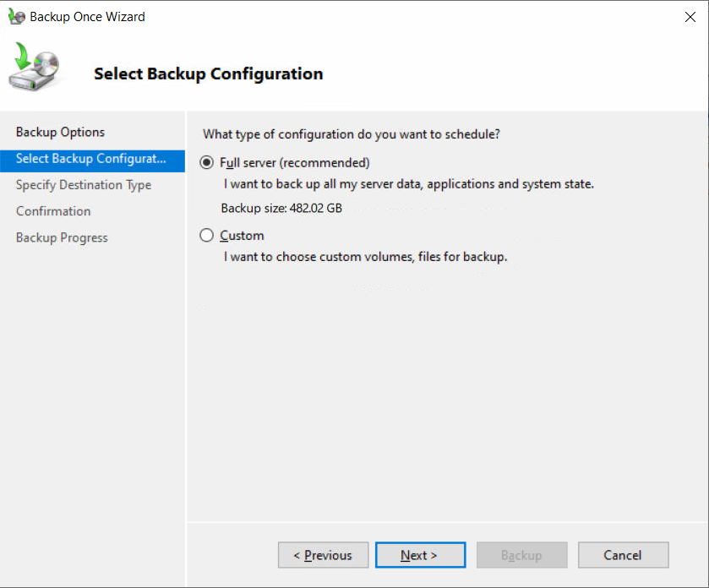Select the Full server (recommended) option

tap(206, 162)
